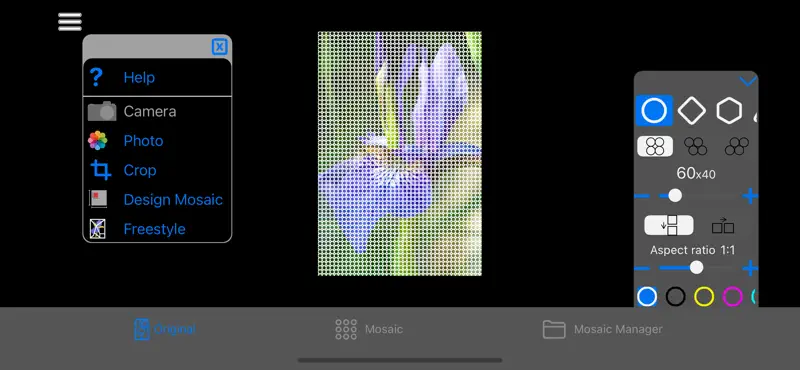Screen dimensions: 800x370
Task: Decrease aspect ratio with minus
Action: click(641, 268)
